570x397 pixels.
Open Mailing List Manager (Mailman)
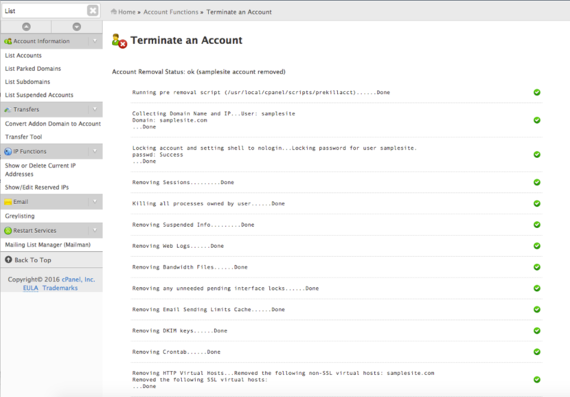pos(48,245)
